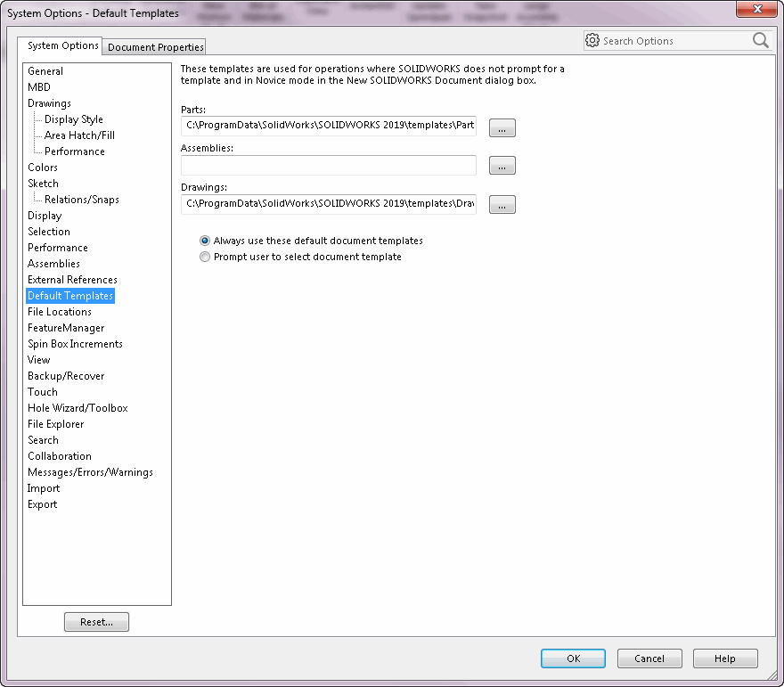Browse for the Assemblies template

point(502,166)
